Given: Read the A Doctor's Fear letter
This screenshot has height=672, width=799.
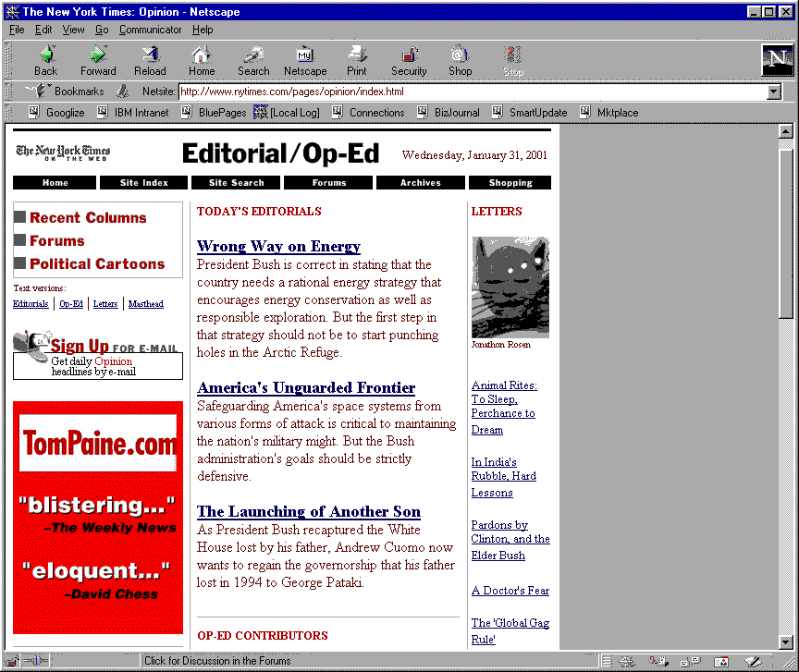Looking at the screenshot, I should (x=510, y=591).
